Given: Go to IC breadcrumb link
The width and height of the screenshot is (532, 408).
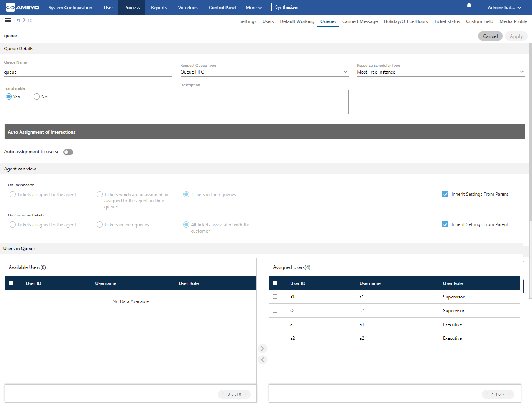Looking at the screenshot, I should 30,21.
